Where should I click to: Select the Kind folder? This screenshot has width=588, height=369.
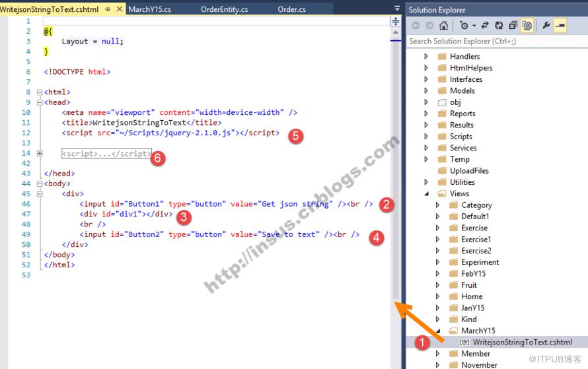coord(469,319)
